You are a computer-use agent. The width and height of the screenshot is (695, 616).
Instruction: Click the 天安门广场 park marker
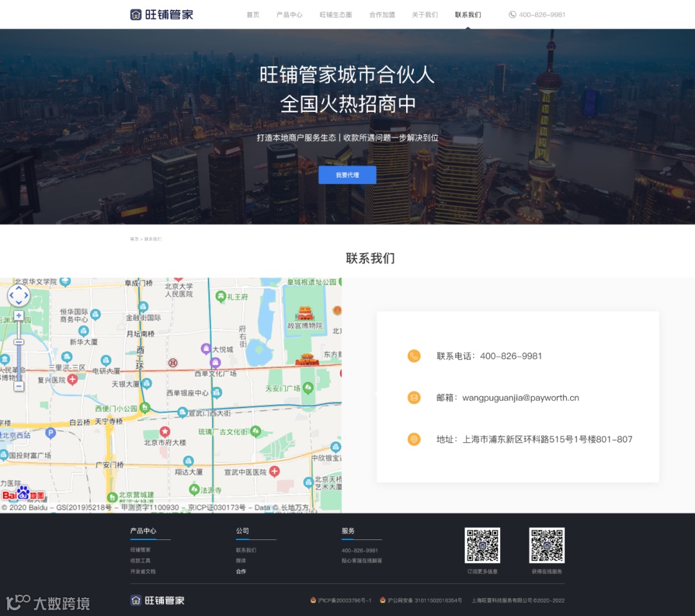coord(308,388)
